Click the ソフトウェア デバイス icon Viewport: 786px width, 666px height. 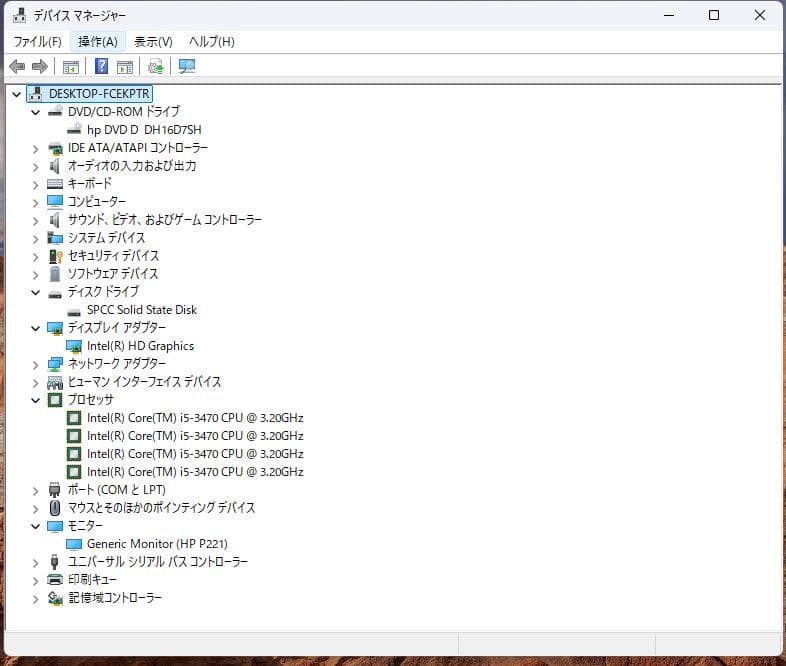(55, 274)
